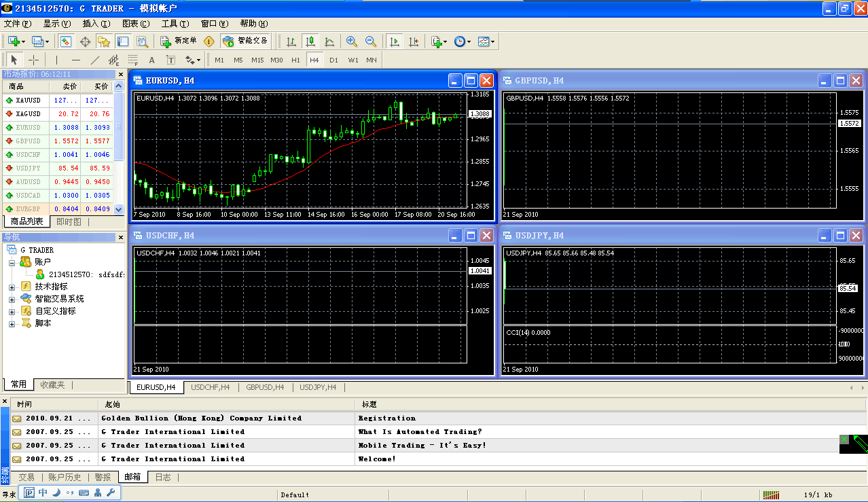Toggle the Market Watch panel

(66, 41)
